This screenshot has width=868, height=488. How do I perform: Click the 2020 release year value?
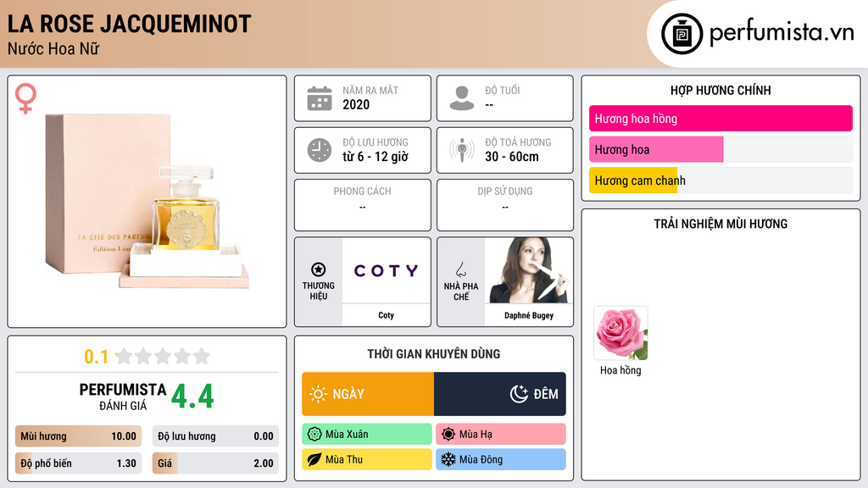pyautogui.click(x=356, y=104)
